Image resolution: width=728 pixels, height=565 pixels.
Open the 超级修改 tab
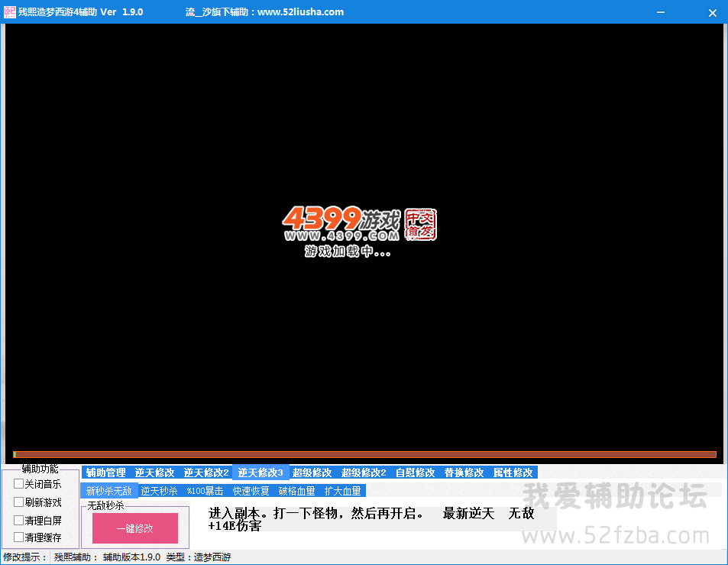coord(312,472)
